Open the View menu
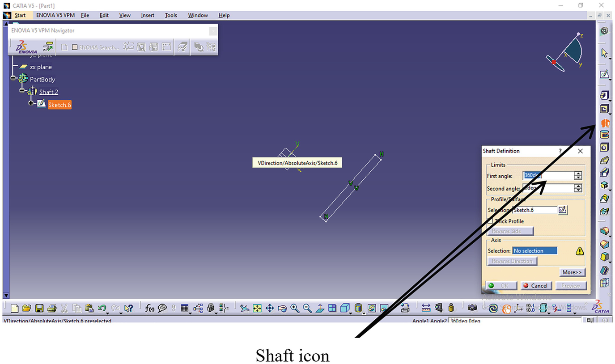Screen dimensions: 615x364 click(x=125, y=15)
